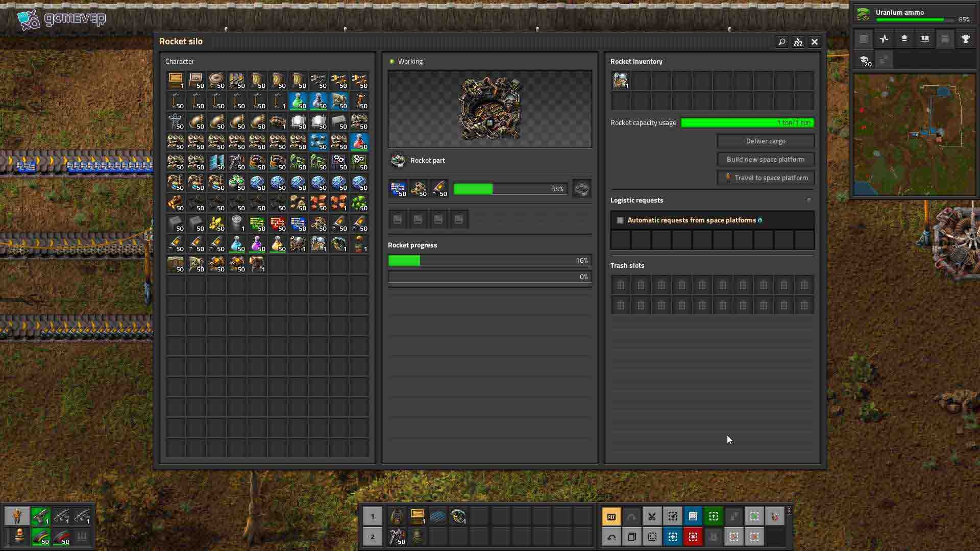Click the rocket fuel ingredient slot
The height and width of the screenshot is (551, 980).
[439, 189]
